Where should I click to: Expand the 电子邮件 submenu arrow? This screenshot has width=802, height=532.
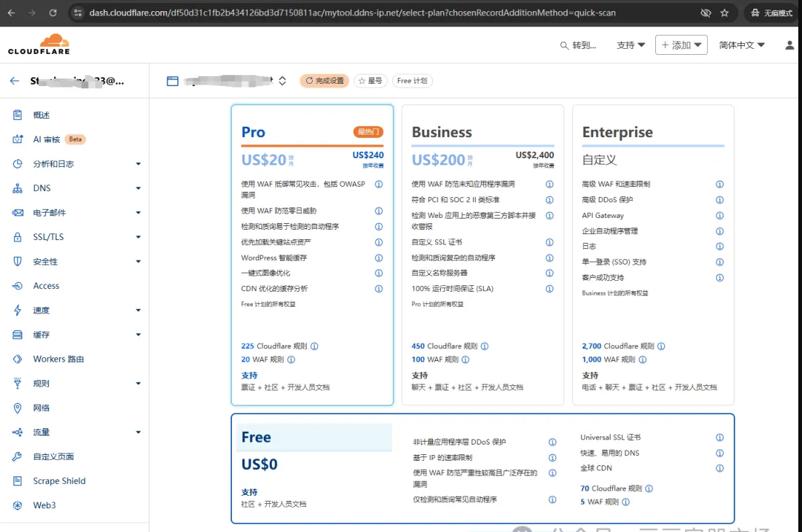pyautogui.click(x=138, y=213)
